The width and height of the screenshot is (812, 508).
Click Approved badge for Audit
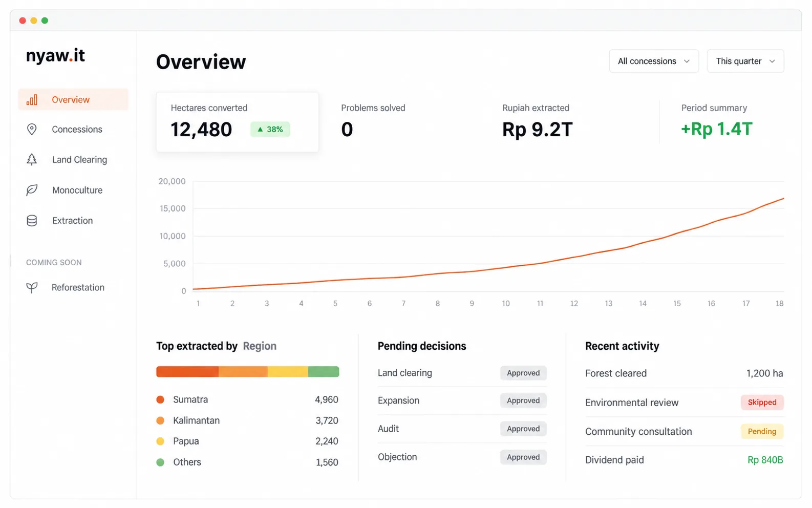[x=523, y=429]
